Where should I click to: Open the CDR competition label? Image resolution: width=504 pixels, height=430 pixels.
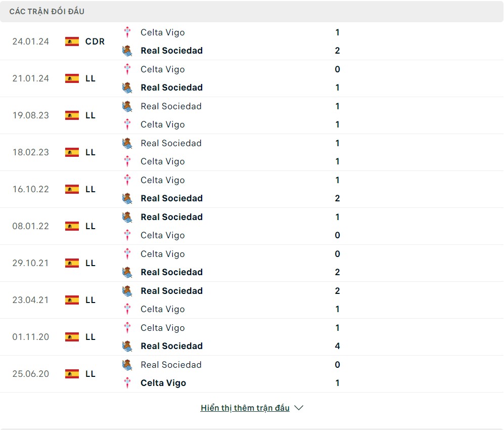click(x=95, y=41)
